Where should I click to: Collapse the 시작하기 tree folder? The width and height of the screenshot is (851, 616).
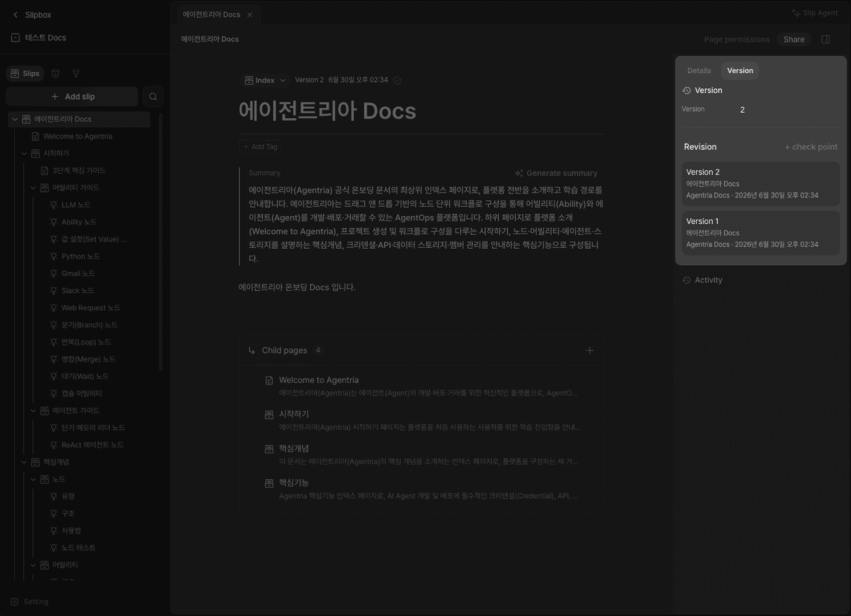[x=24, y=153]
